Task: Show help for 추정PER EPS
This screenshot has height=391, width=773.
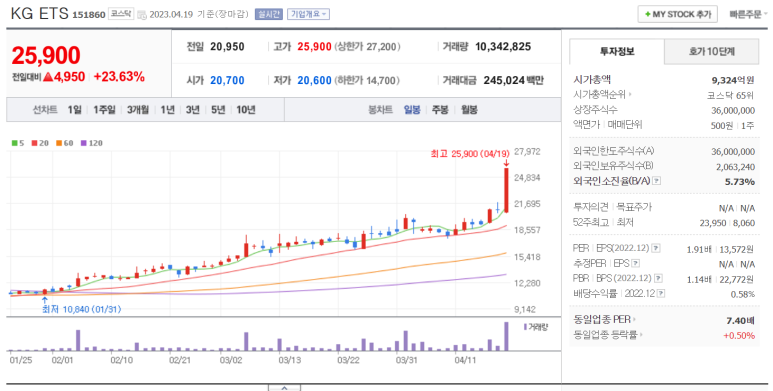Action: [x=635, y=263]
